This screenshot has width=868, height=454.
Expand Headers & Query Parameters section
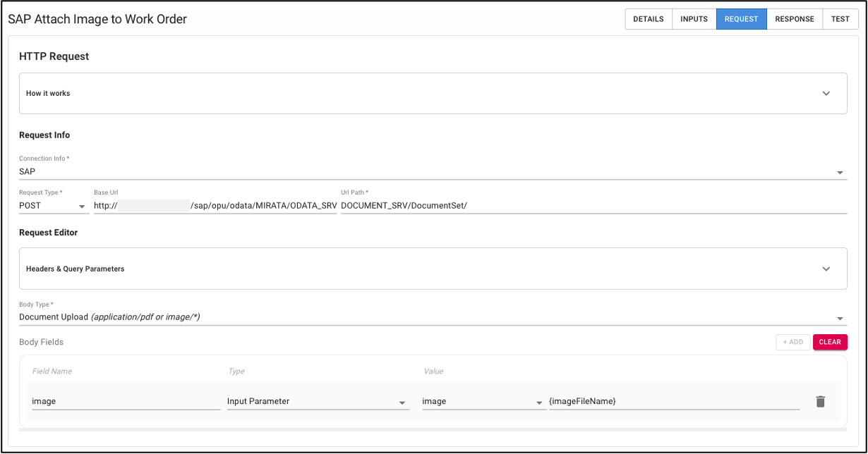point(433,269)
